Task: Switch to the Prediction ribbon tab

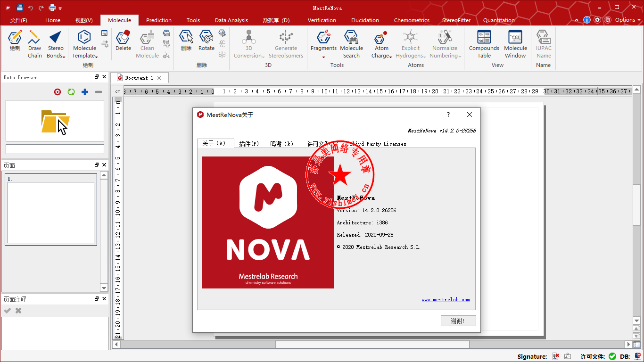Action: (x=159, y=20)
